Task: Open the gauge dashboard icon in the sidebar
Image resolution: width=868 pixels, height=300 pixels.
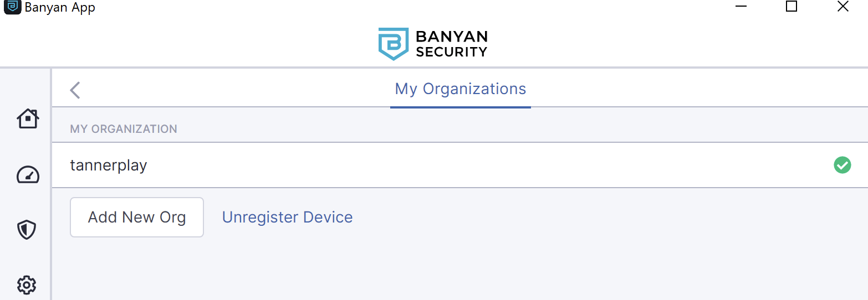Action: click(27, 174)
